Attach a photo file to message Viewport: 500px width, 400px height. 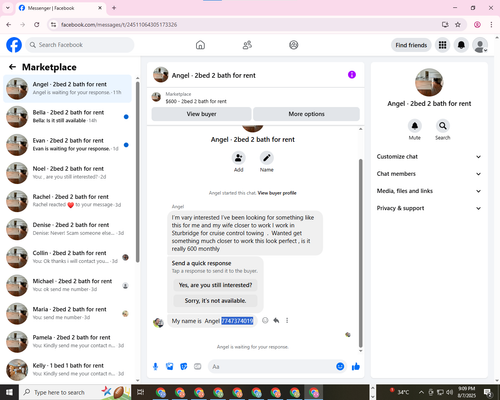tap(170, 367)
